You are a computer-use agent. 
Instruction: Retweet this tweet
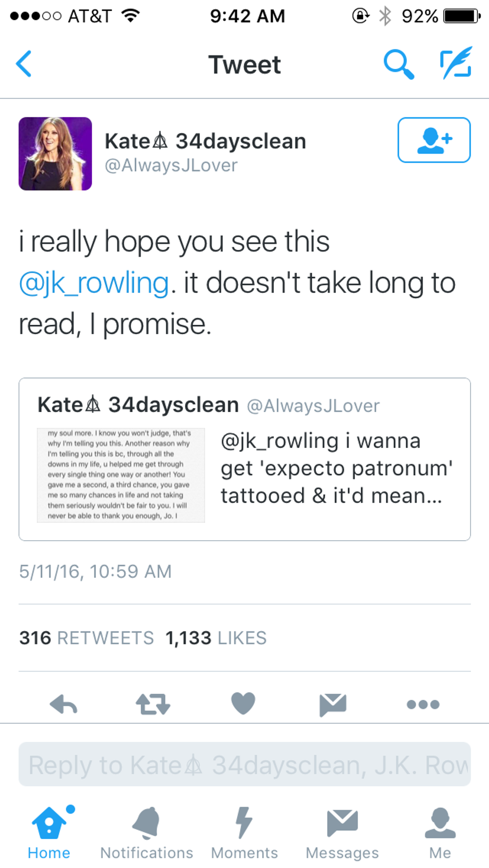tap(153, 704)
